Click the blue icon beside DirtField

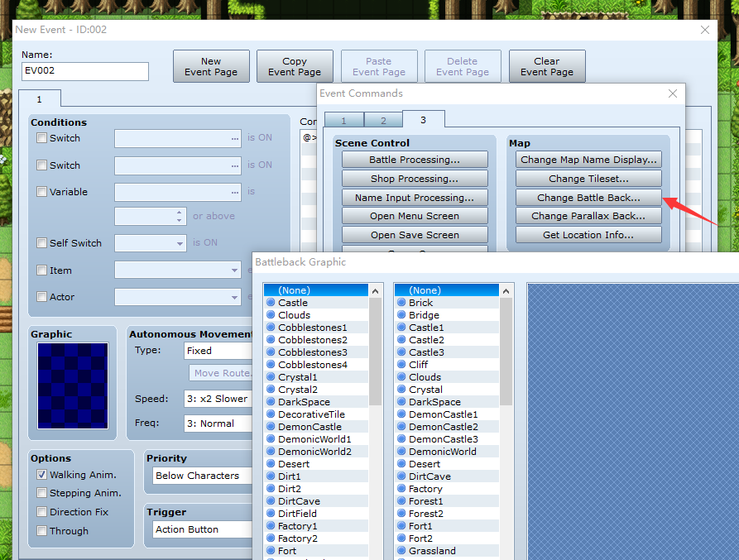point(271,514)
